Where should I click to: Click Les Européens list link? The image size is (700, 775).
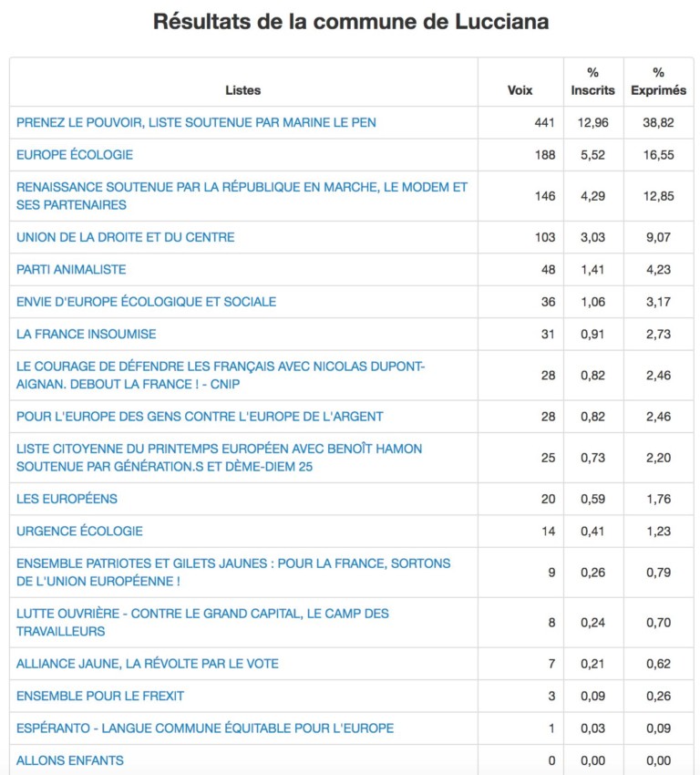coord(67,499)
